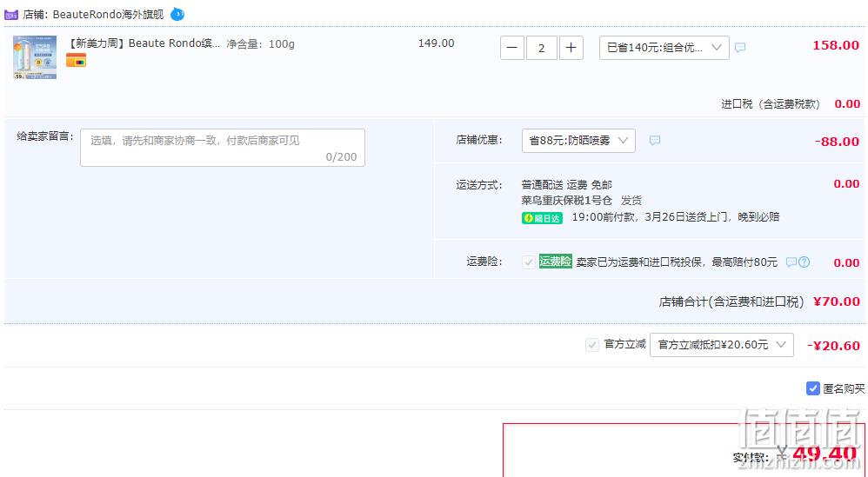Viewport: 868px width, 477px height.
Task: Open the 官方立减抵扣¥20.60元 dropdown
Action: [x=721, y=345]
